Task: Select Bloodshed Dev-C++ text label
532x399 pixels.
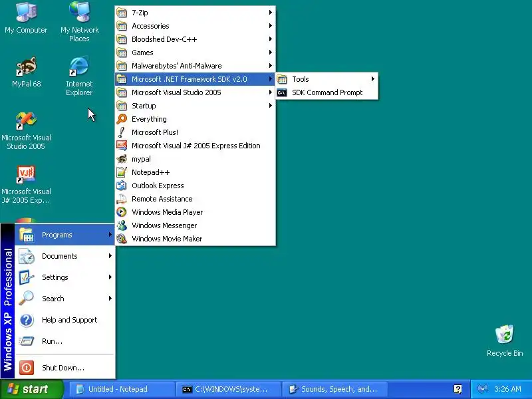Action: 164,39
